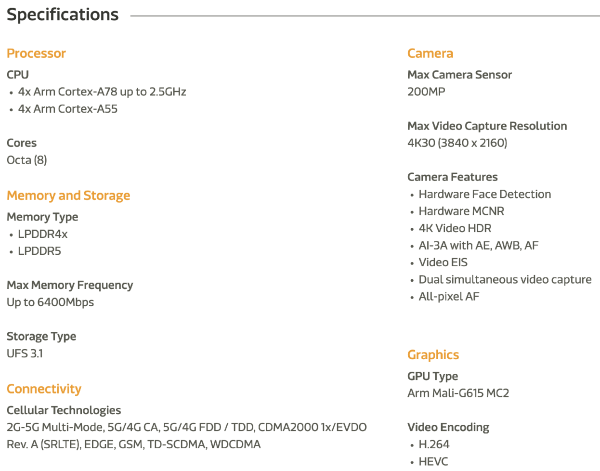Click the Camera section heading
Image resolution: width=600 pixels, height=471 pixels.
(430, 53)
